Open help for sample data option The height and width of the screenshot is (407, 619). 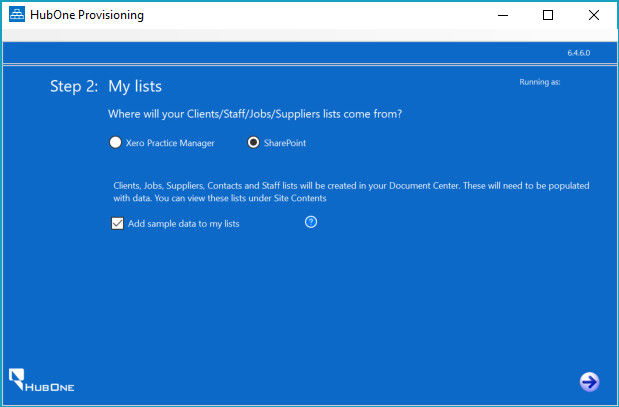[311, 222]
